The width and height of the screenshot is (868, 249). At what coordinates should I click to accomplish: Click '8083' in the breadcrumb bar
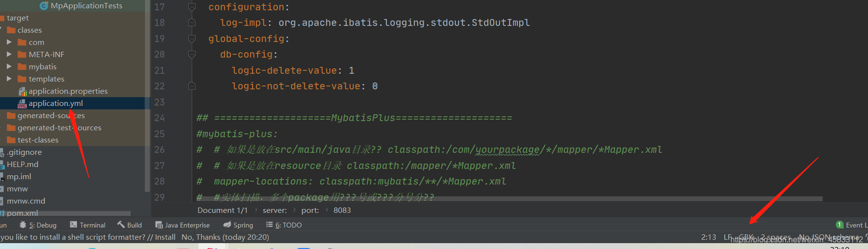pyautogui.click(x=342, y=210)
